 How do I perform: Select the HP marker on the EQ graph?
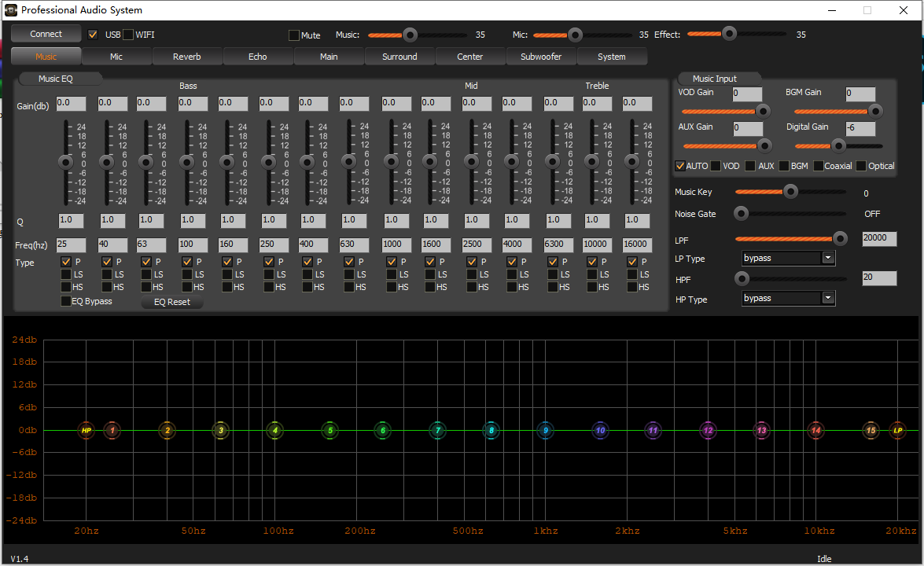(86, 431)
